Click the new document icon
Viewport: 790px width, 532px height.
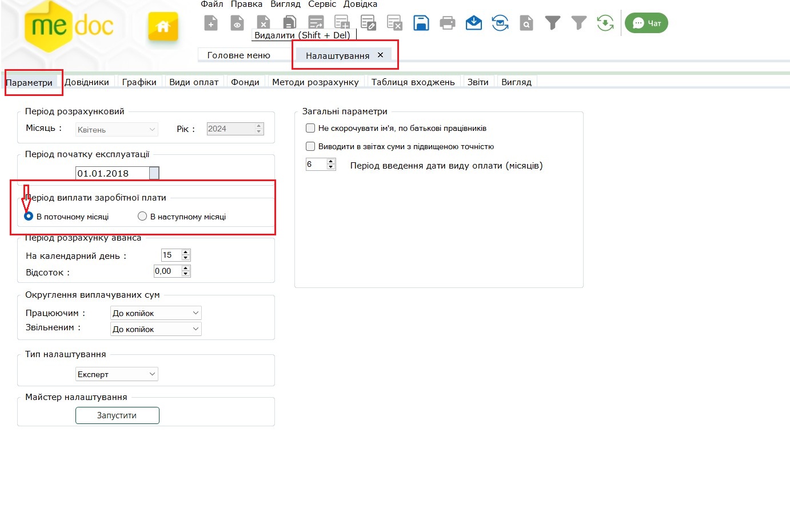click(x=211, y=23)
